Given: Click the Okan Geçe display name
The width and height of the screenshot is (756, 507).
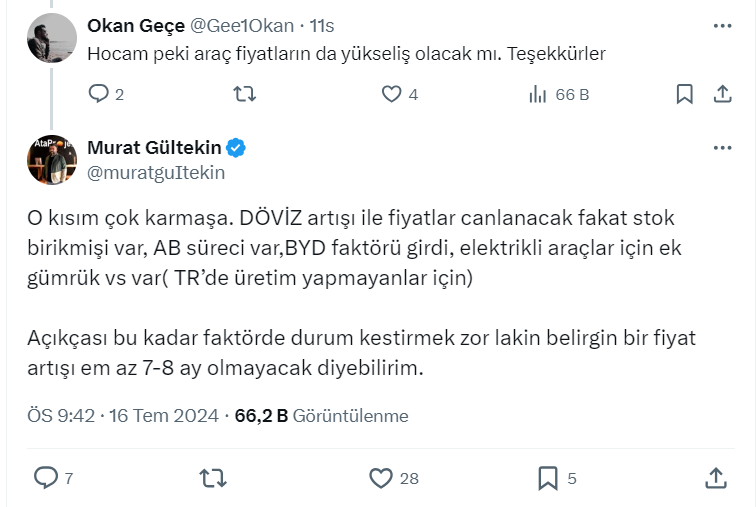Looking at the screenshot, I should [x=128, y=24].
